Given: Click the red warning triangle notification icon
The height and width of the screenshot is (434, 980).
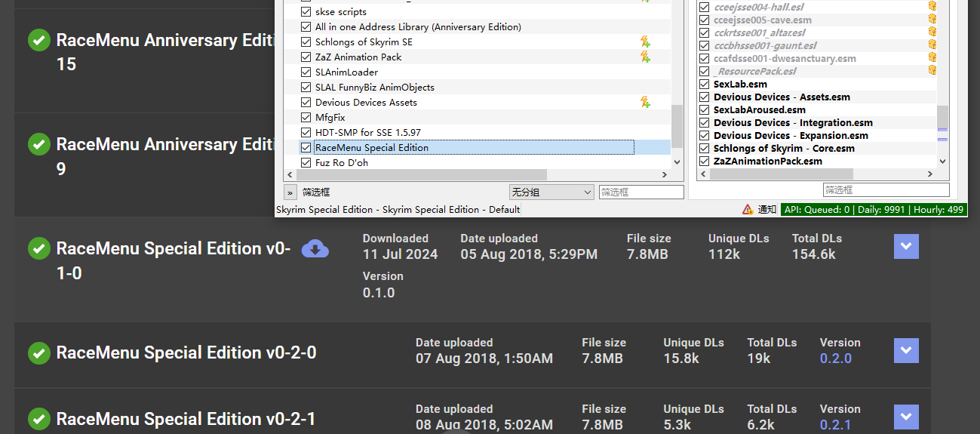Looking at the screenshot, I should [x=748, y=210].
